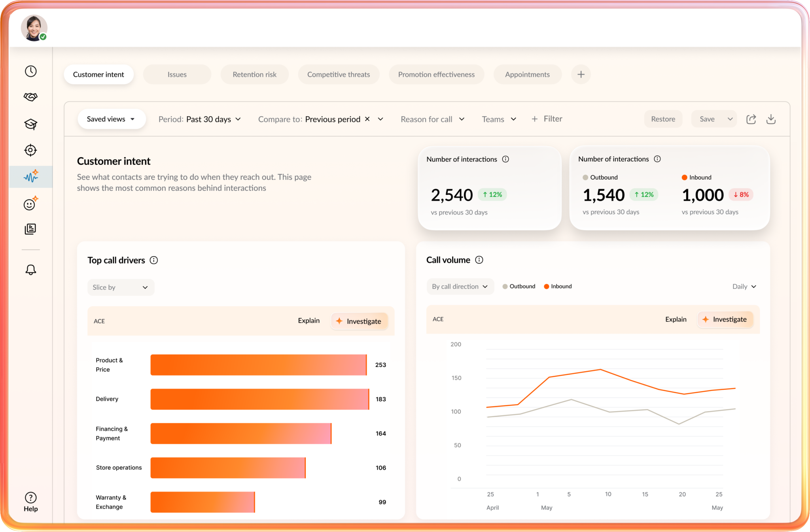Click the download icon in filter bar
810x532 pixels.
click(771, 119)
